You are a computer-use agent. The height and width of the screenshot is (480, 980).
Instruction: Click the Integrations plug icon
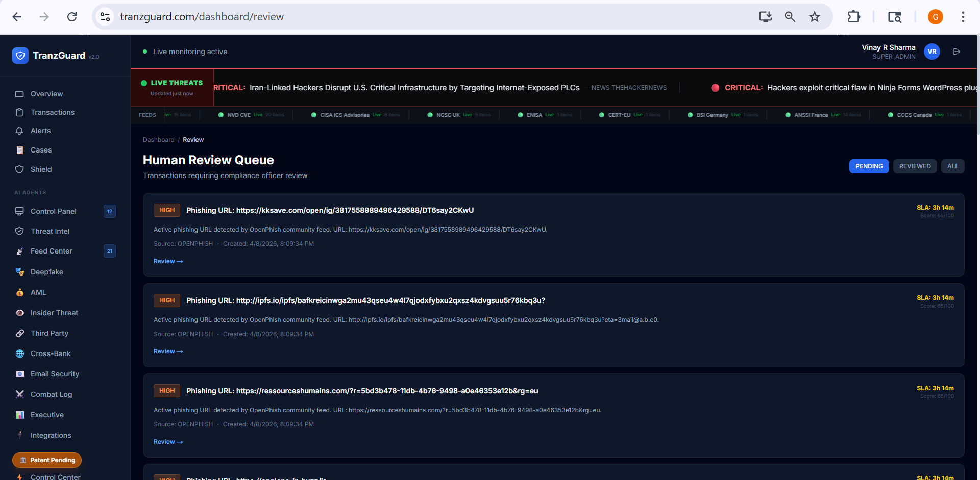(19, 435)
